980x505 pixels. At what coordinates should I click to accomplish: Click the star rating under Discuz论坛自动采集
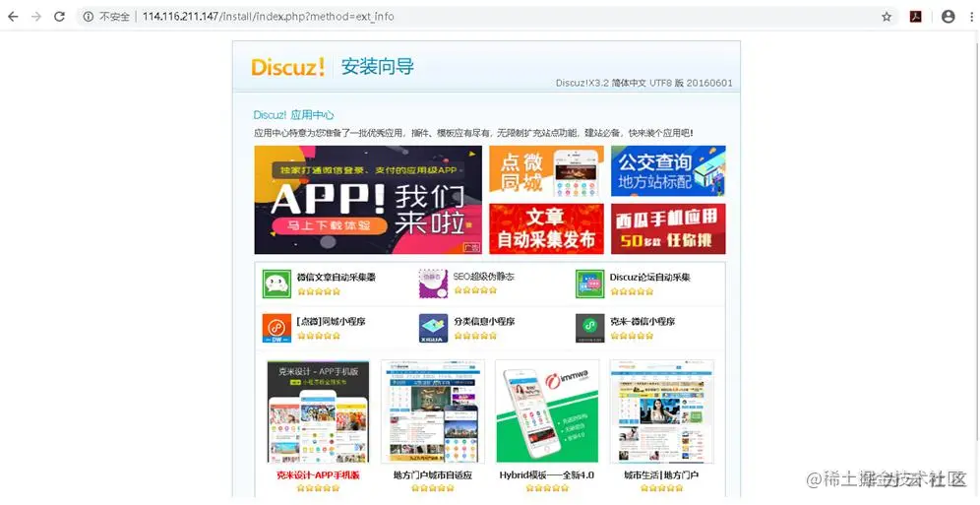(x=632, y=291)
